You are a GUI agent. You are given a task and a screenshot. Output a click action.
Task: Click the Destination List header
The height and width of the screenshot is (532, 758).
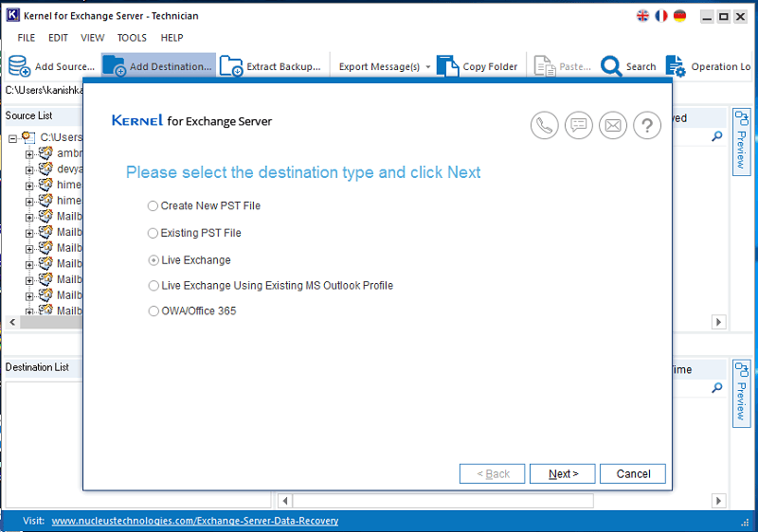click(37, 367)
